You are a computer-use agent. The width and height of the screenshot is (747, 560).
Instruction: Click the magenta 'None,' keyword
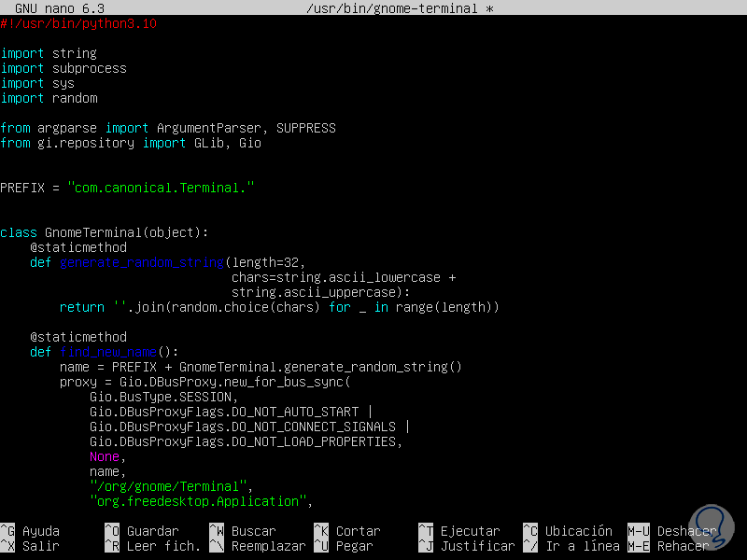(x=107, y=456)
